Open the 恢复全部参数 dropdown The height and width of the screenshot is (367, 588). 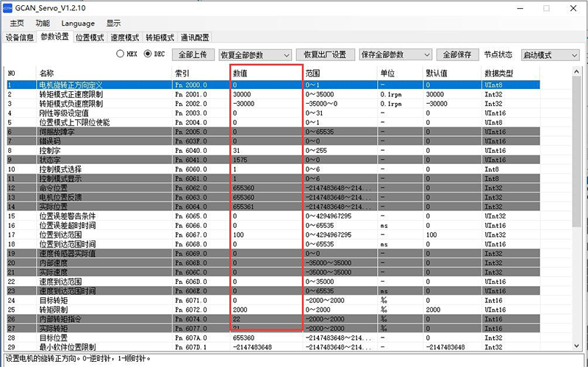pos(254,55)
